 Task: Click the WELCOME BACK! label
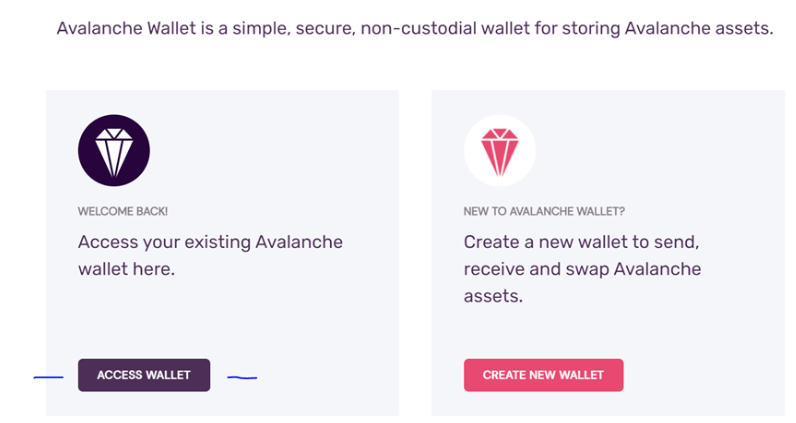[x=123, y=211]
